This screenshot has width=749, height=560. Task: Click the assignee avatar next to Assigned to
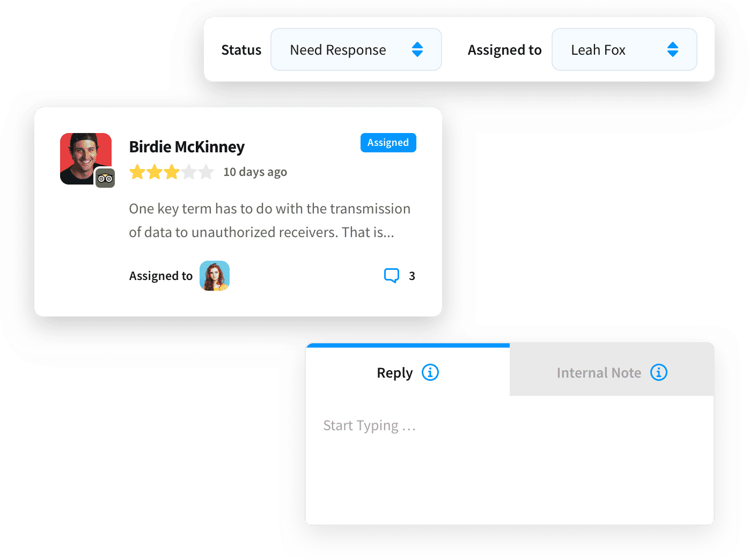point(215,276)
